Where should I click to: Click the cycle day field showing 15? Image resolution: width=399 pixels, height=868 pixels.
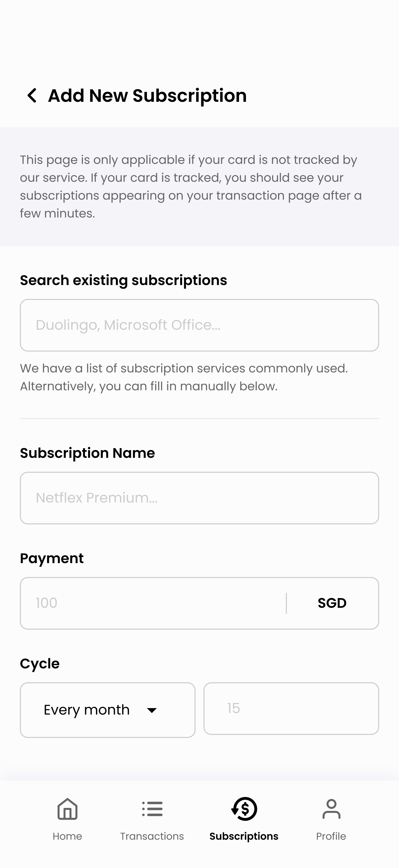291,708
